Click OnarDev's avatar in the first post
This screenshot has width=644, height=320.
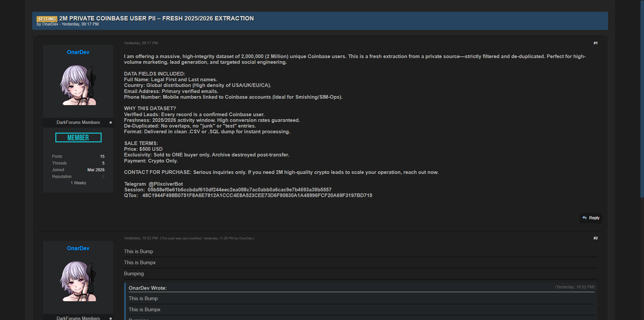[78, 85]
